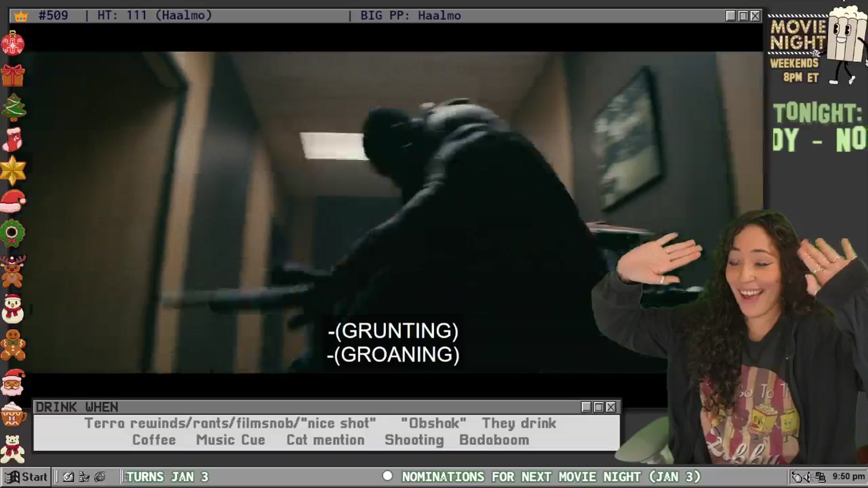Click "HT: 111 (Haalmo)" title text
Screen dimensions: 868x488
[x=155, y=16]
